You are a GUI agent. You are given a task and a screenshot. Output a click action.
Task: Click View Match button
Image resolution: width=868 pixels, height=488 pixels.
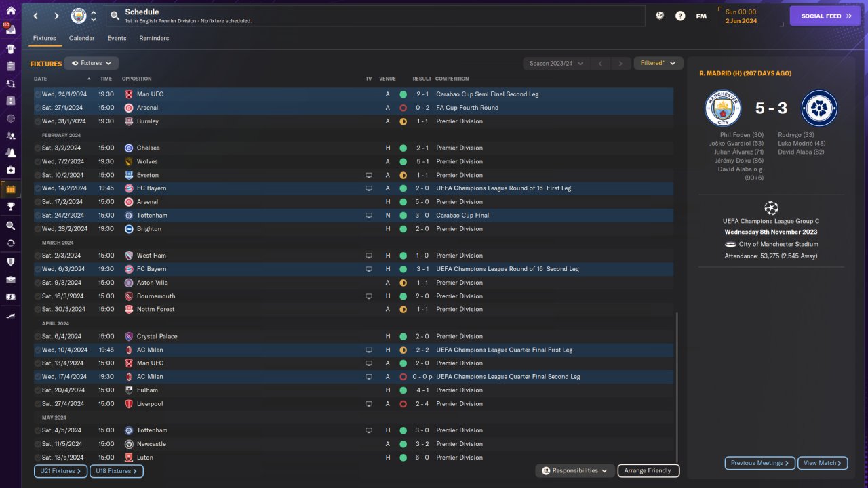(x=823, y=463)
